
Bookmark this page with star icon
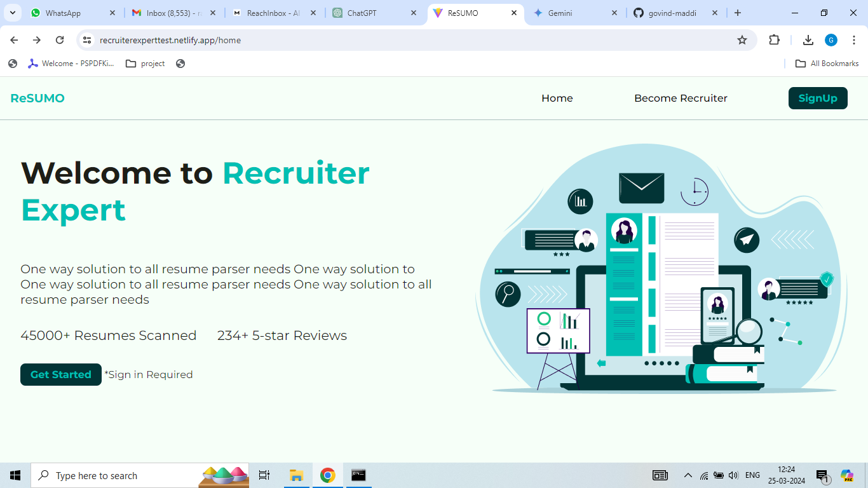pyautogui.click(x=742, y=40)
